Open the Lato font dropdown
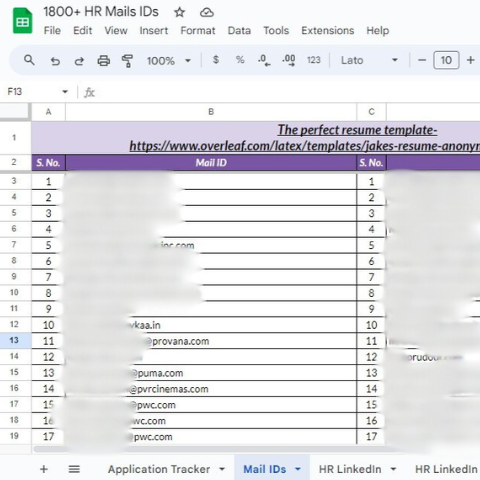 coord(369,60)
